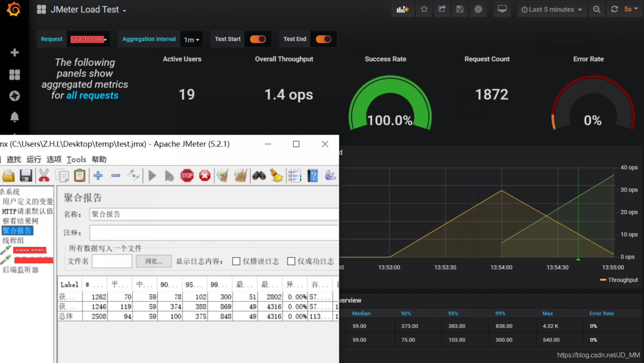Sort by Label column header
The width and height of the screenshot is (644, 363).
70,285
